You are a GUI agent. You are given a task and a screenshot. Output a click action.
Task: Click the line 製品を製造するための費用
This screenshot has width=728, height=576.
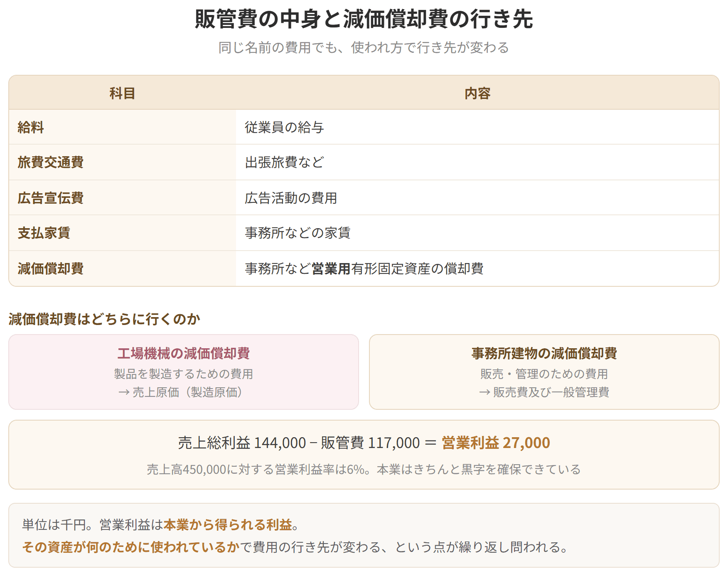click(184, 374)
